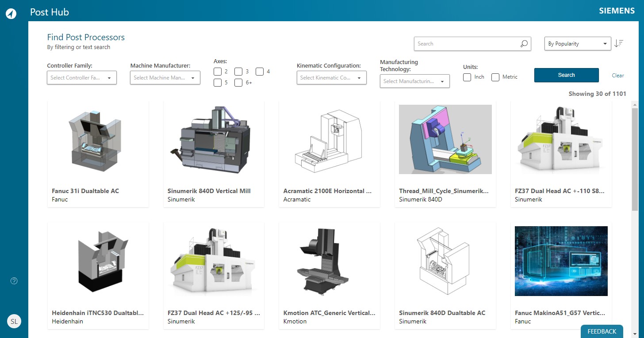
Task: Open the Acramatic 2100E Horizontal thumbnail
Action: [x=330, y=140]
